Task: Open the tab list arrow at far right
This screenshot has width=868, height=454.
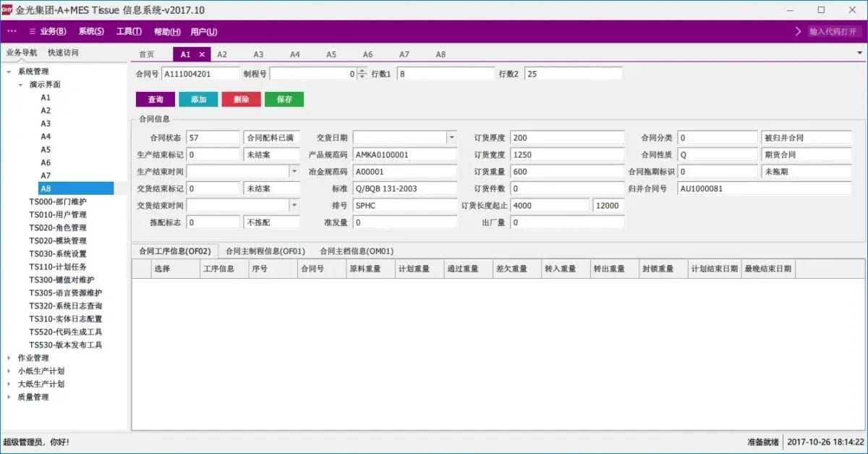Action: 859,53
